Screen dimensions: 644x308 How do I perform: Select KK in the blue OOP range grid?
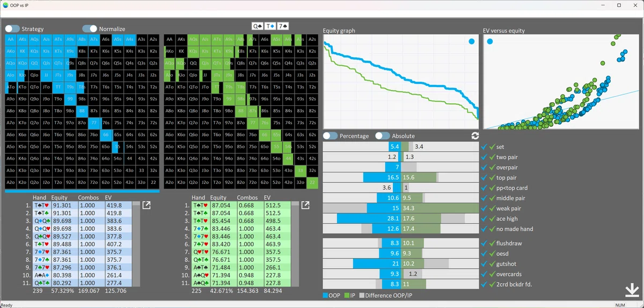(23, 51)
